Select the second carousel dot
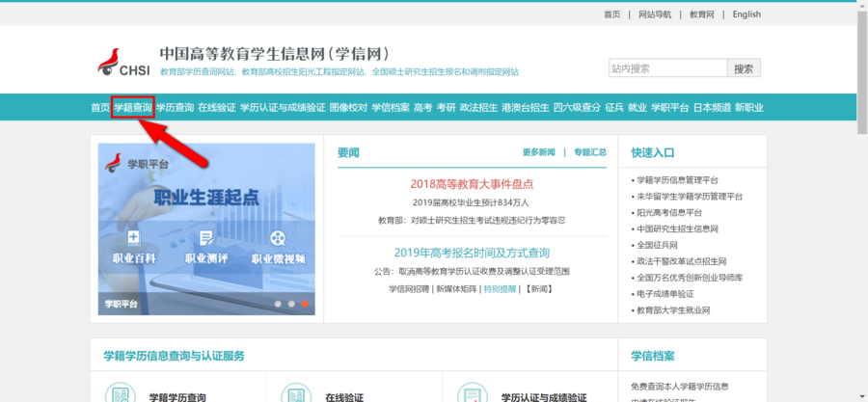868x402 pixels. pos(291,304)
